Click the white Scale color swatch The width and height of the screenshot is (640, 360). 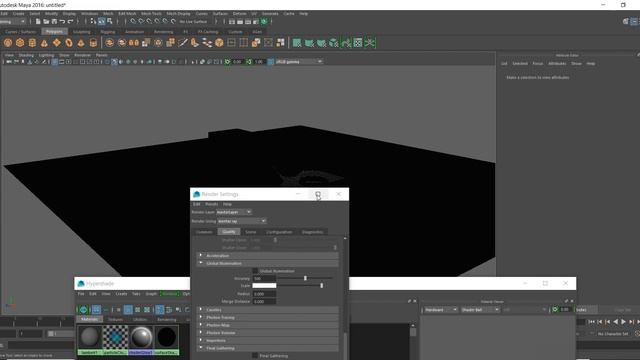coord(264,286)
